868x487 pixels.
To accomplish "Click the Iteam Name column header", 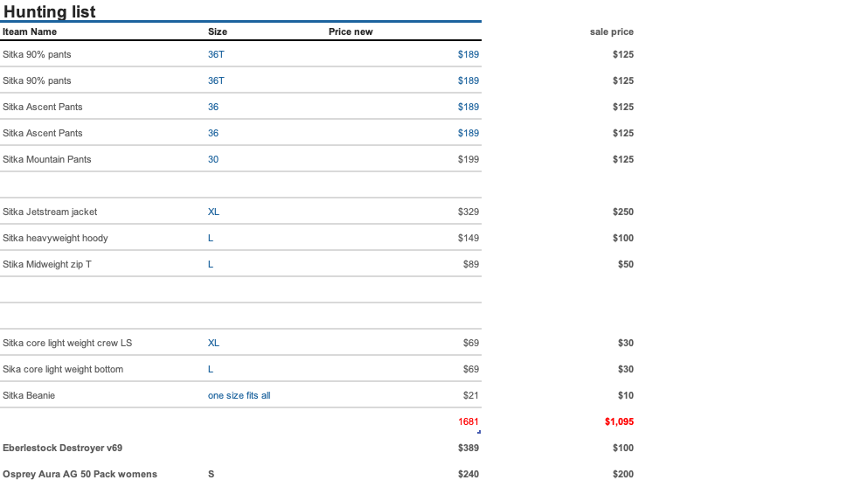I will click(30, 31).
